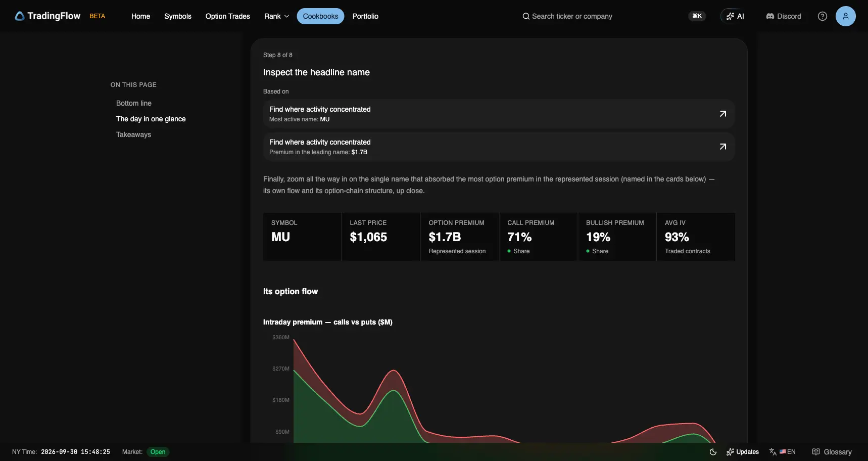The width and height of the screenshot is (868, 461).
Task: Click the BETA badge
Action: coord(98,16)
